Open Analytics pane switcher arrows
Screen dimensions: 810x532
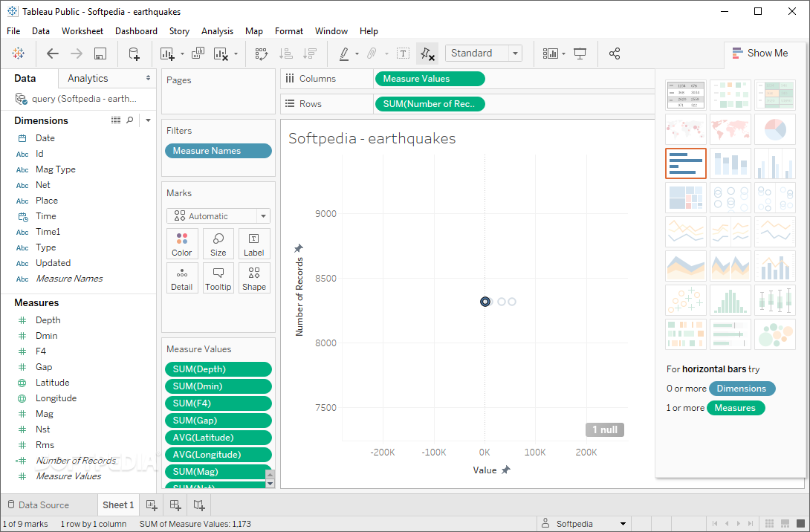click(x=149, y=78)
